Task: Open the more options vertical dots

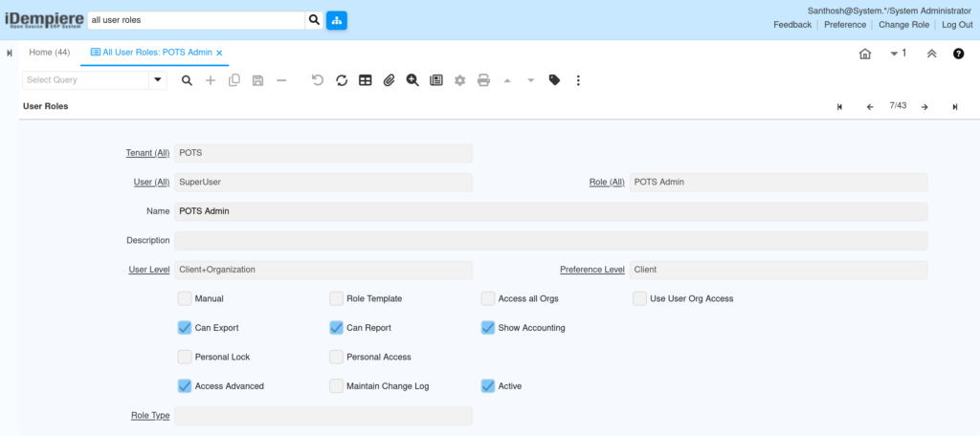Action: tap(578, 80)
